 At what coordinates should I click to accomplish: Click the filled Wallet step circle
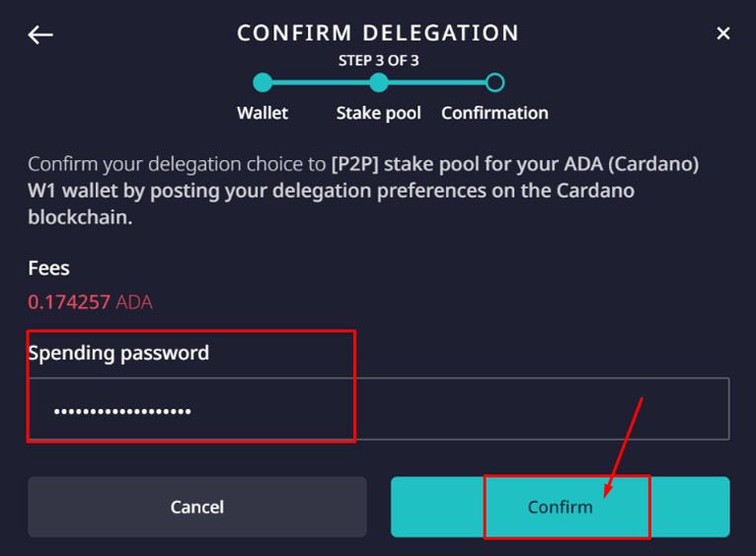[x=263, y=83]
